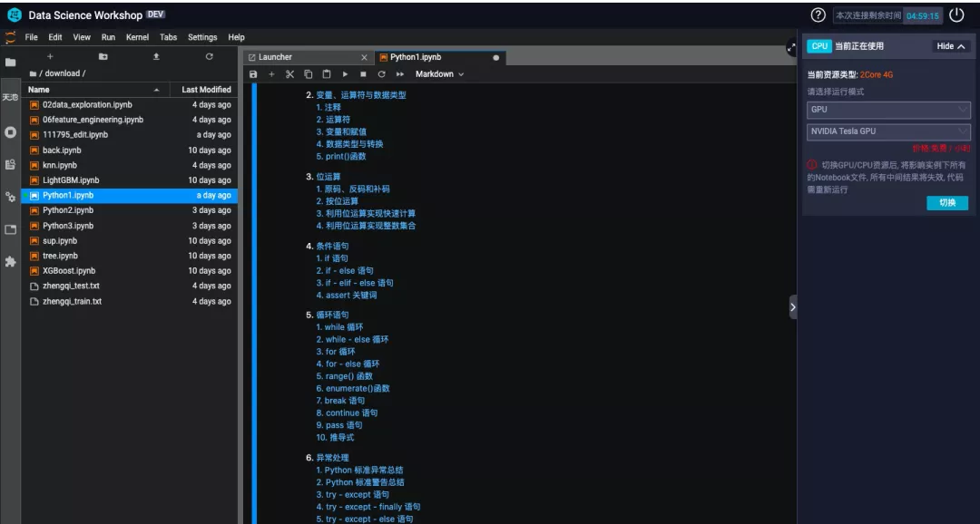
Task: Click the Data Science Workshop logo
Action: click(14, 15)
